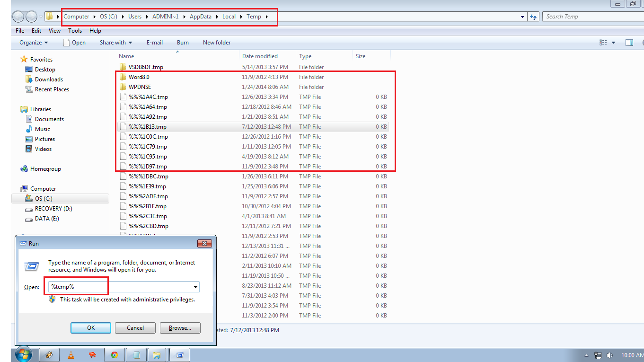Expand the Run dialog Open combo arrow
Image resolution: width=644 pixels, height=362 pixels.
coord(195,287)
